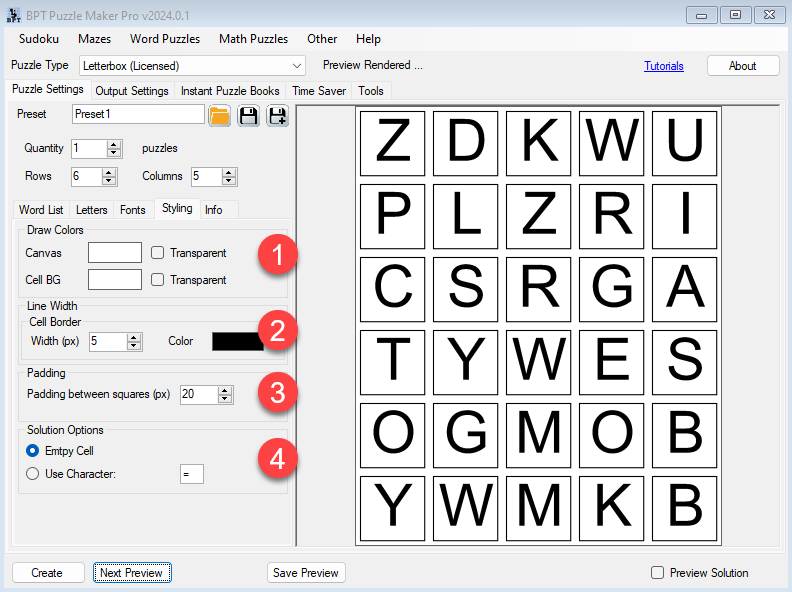Enable Transparent checkbox for Cell BG
This screenshot has width=792, height=592.
coord(158,280)
